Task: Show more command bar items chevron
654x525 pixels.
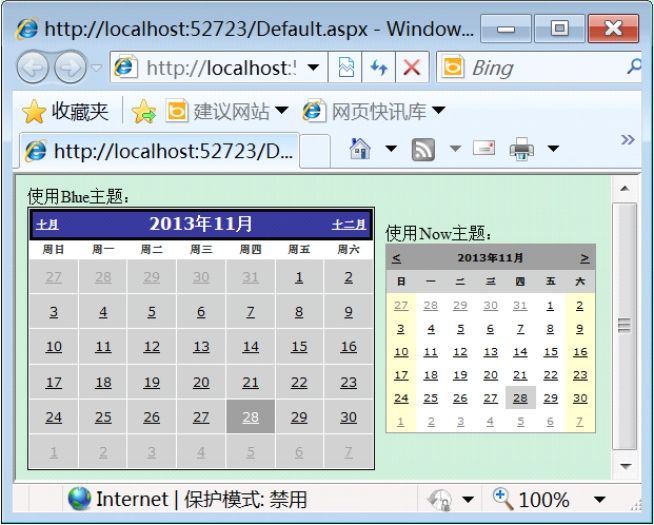Action: coord(628,139)
